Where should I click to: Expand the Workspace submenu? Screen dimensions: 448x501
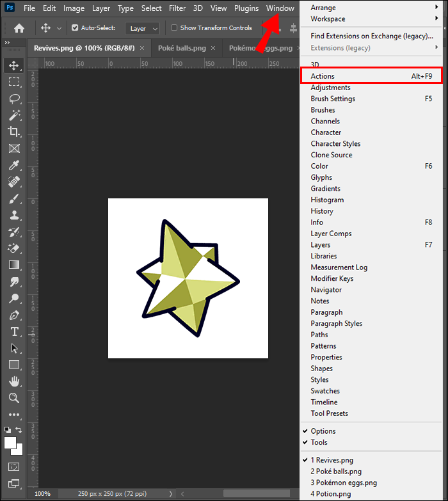coord(371,19)
